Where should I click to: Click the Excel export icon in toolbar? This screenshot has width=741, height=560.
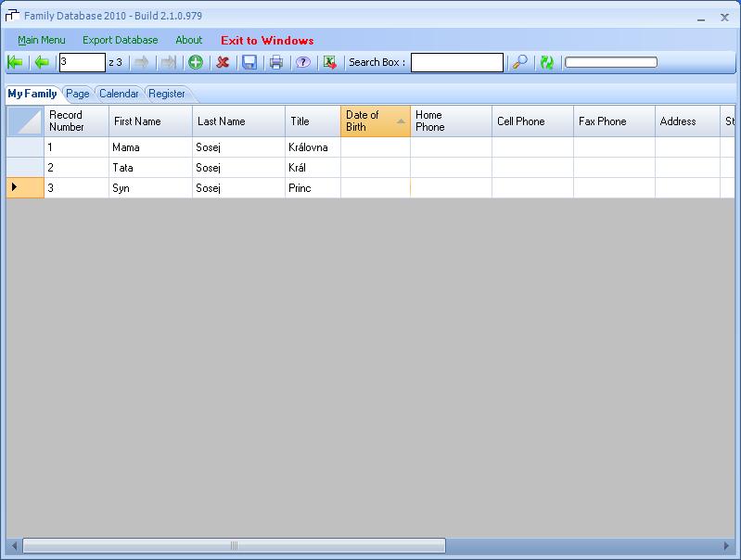329,62
